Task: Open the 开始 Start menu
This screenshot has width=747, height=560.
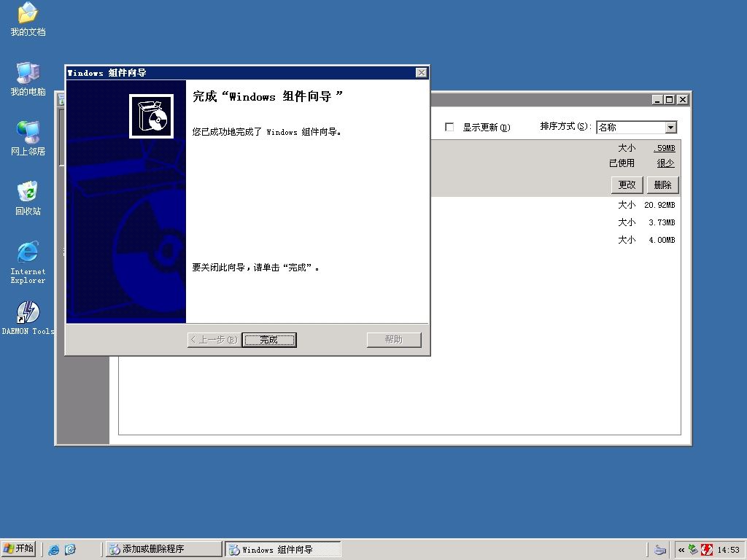Action: tap(18, 548)
